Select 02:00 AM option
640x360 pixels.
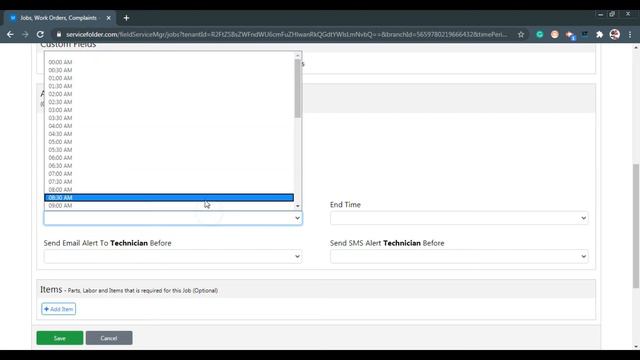click(x=169, y=94)
